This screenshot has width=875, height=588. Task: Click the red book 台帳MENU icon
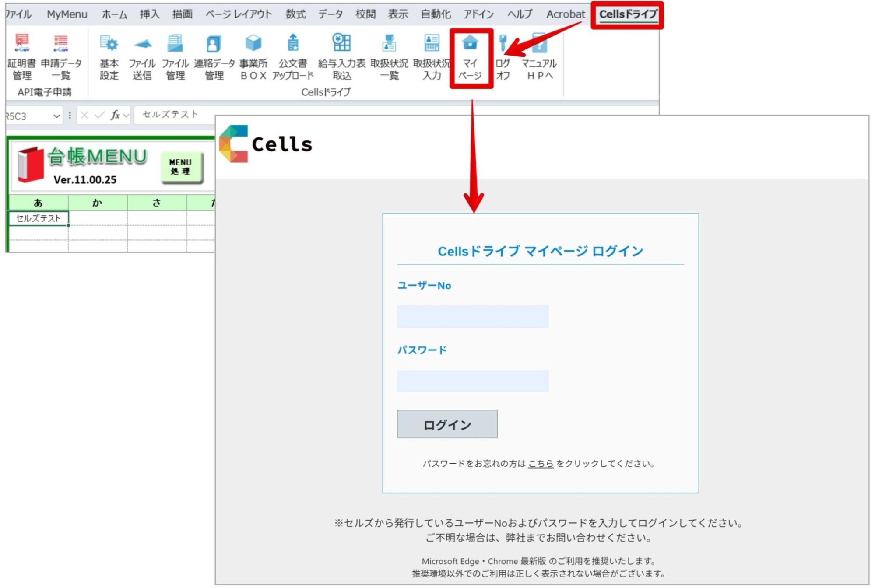click(x=31, y=164)
